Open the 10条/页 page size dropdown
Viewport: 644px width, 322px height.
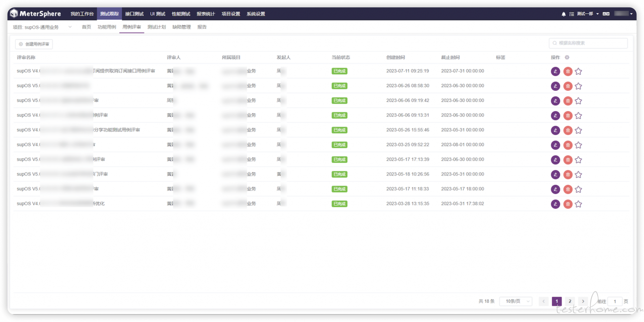[x=516, y=301]
